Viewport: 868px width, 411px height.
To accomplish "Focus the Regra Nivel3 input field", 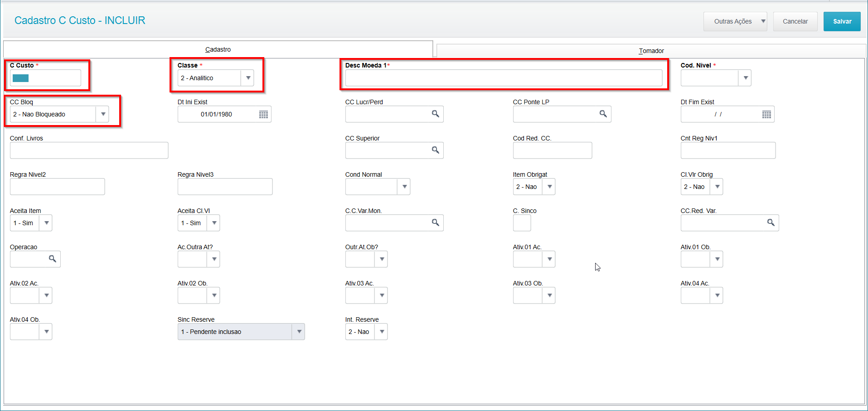I will tap(225, 187).
